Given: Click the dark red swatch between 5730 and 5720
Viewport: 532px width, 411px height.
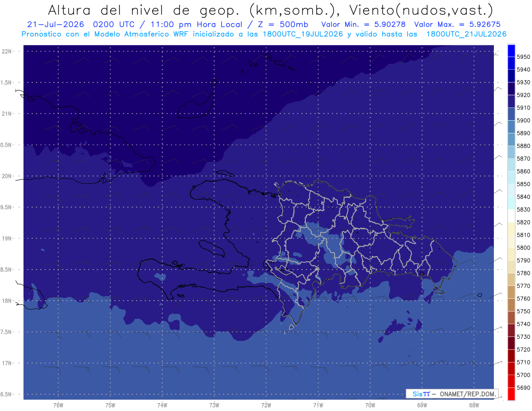Looking at the screenshot, I should pos(511,343).
